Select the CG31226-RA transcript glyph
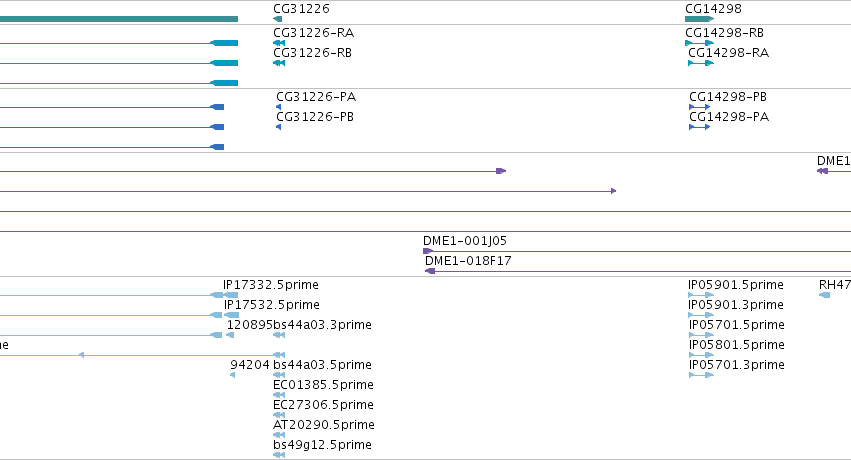851x460 pixels. coord(279,43)
